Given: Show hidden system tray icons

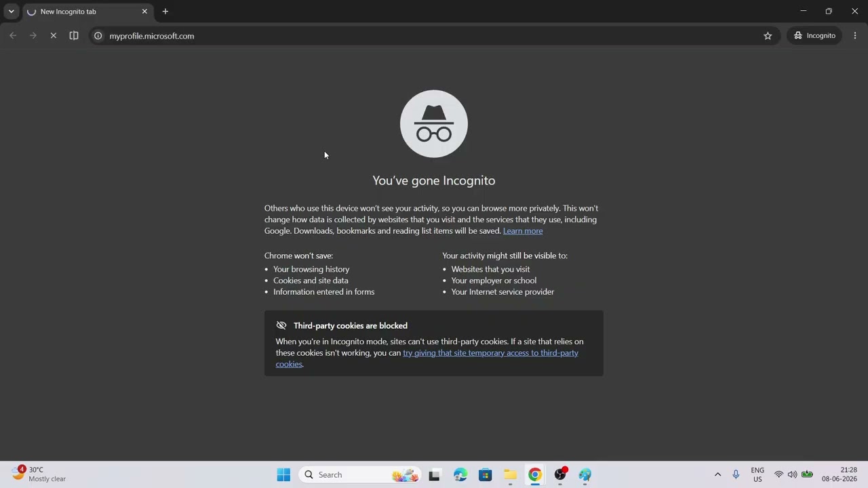Looking at the screenshot, I should (717, 474).
